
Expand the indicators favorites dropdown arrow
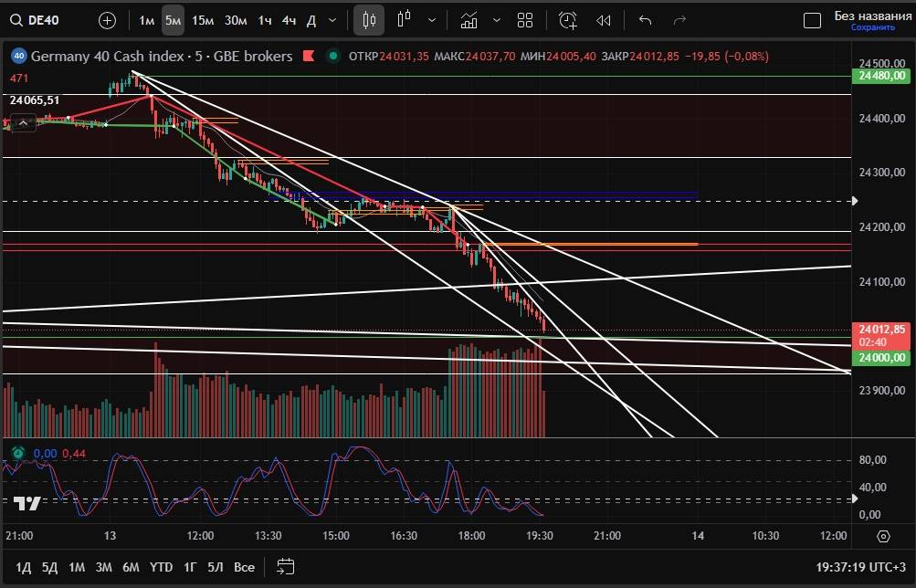point(496,20)
